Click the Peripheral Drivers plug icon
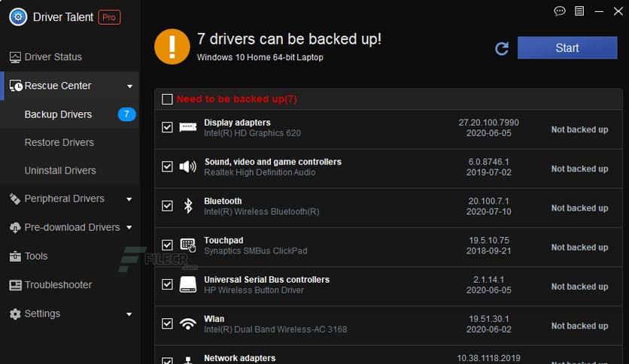The width and height of the screenshot is (629, 364). (15, 199)
